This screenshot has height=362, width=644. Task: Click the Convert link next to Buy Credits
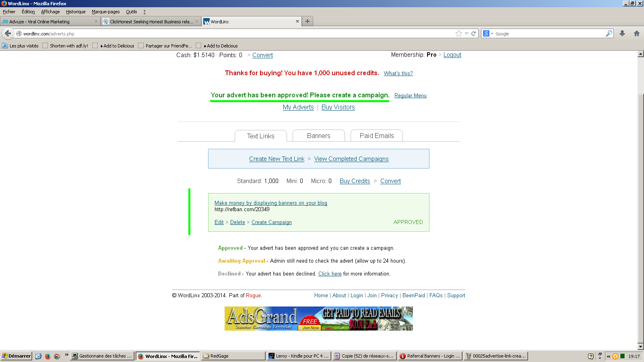[x=390, y=181]
